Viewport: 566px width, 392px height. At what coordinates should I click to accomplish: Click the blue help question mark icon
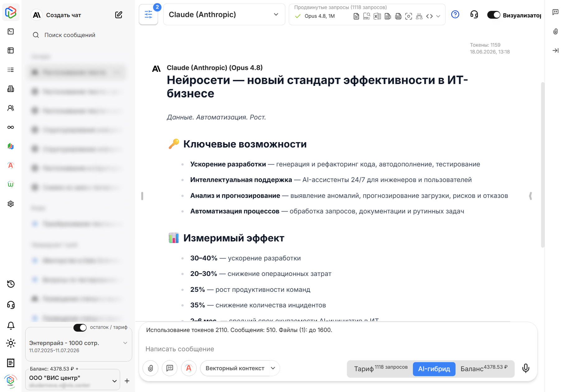click(x=455, y=14)
